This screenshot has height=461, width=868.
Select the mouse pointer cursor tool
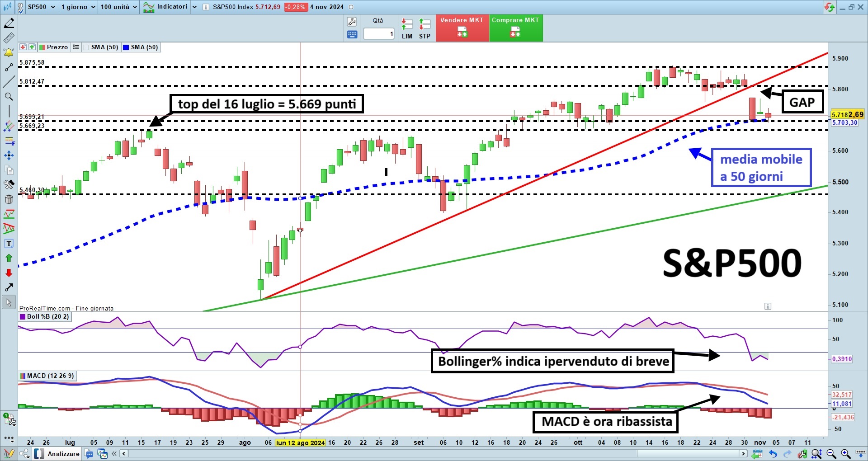[9, 302]
